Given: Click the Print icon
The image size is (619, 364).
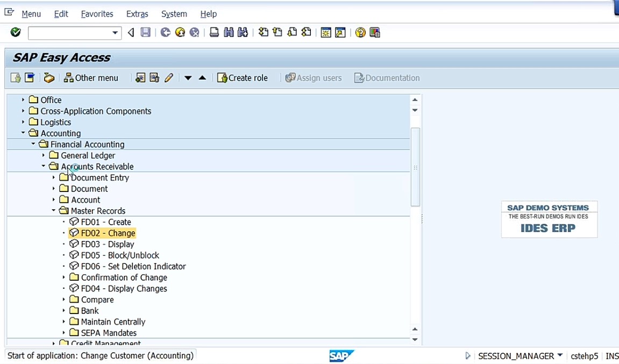Looking at the screenshot, I should [x=214, y=32].
